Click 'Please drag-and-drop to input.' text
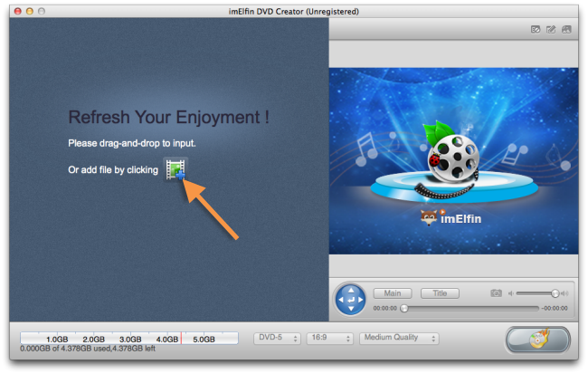This screenshot has width=588, height=374. click(132, 143)
